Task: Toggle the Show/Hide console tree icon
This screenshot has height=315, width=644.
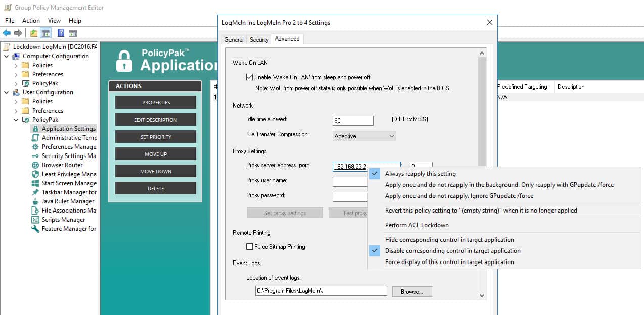Action: 46,33
